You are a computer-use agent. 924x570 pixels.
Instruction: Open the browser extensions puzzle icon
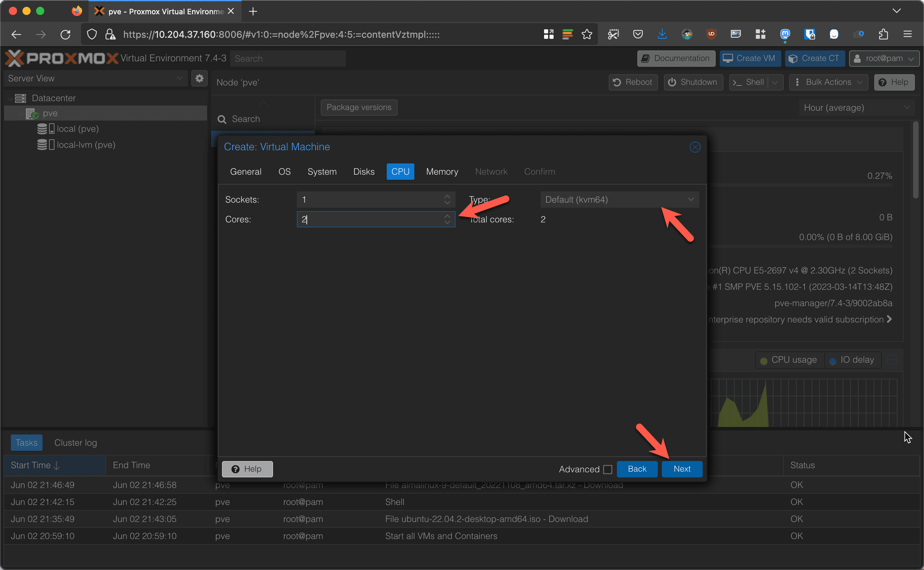pos(883,34)
